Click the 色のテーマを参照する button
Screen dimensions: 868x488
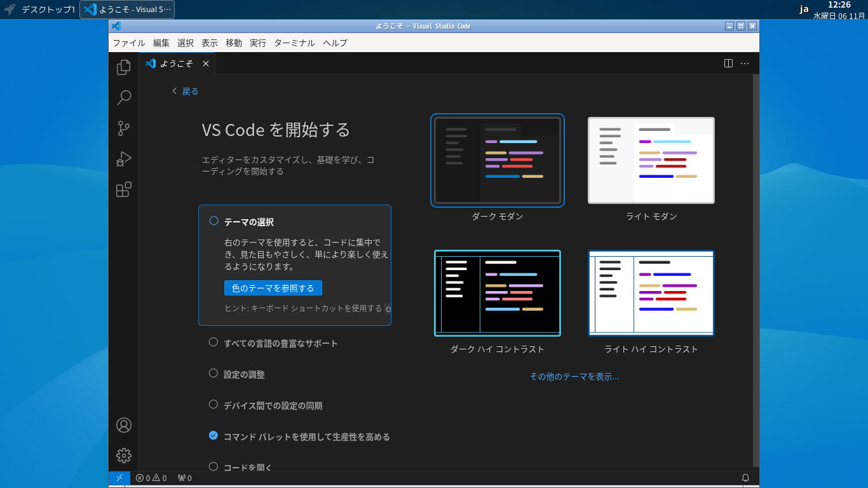(273, 288)
